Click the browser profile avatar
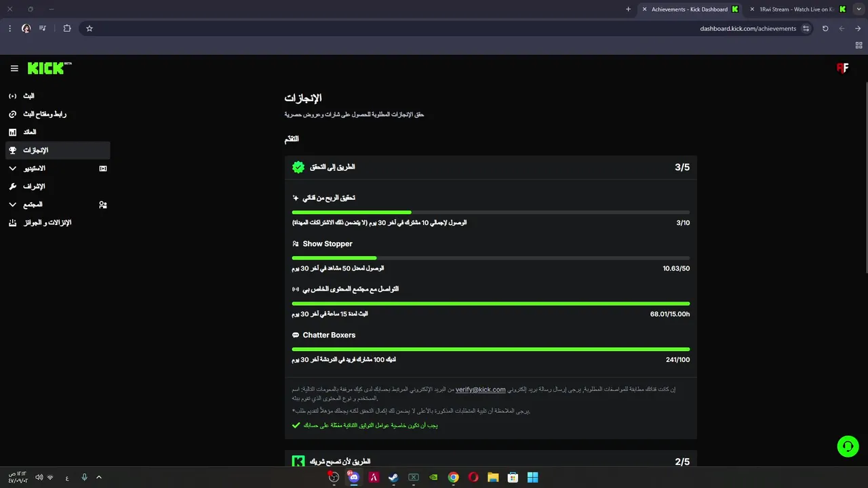The image size is (868, 488). pyautogui.click(x=26, y=28)
